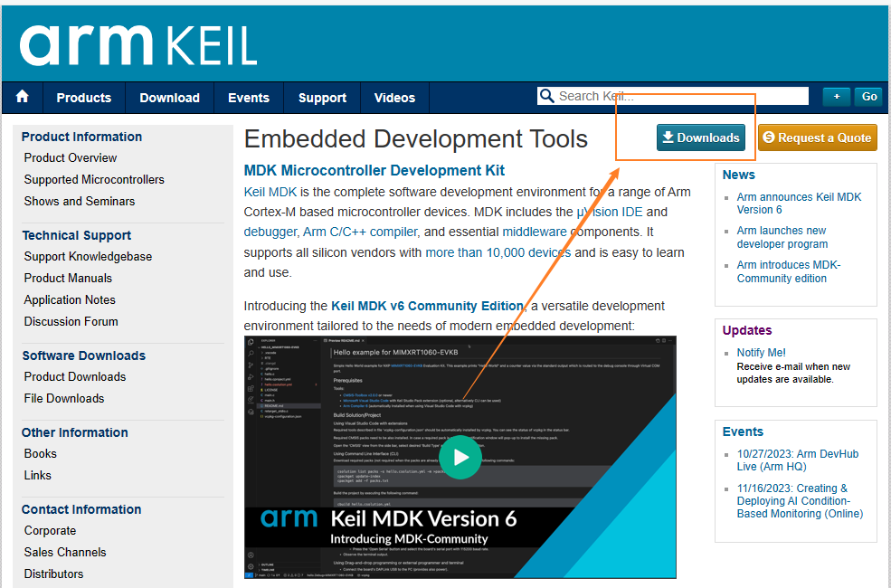Click the Software Downloads sidebar heading
Image resolution: width=891 pixels, height=588 pixels.
pos(84,356)
